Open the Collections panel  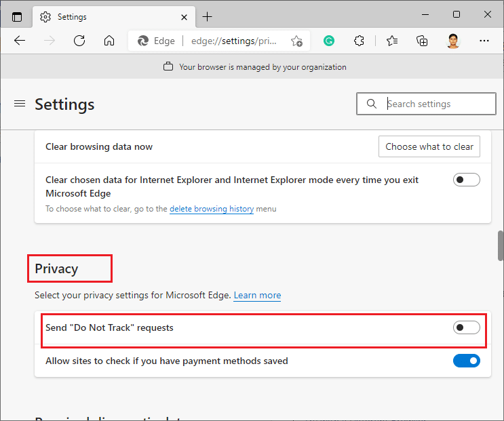[422, 41]
